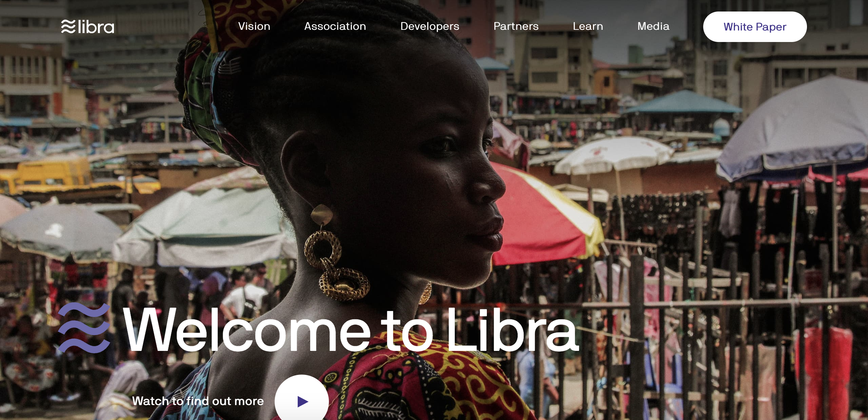This screenshot has height=420, width=868.
Task: Navigate to Partners
Action: click(x=516, y=26)
